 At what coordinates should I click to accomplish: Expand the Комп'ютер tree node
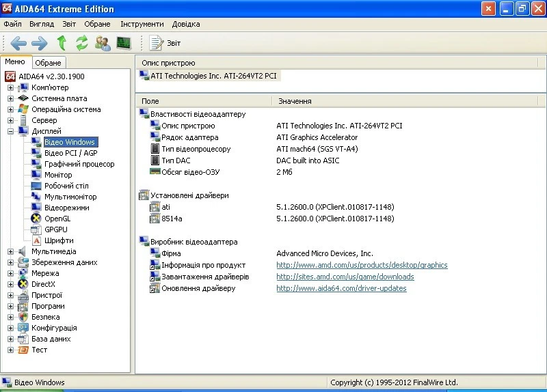pyautogui.click(x=10, y=87)
